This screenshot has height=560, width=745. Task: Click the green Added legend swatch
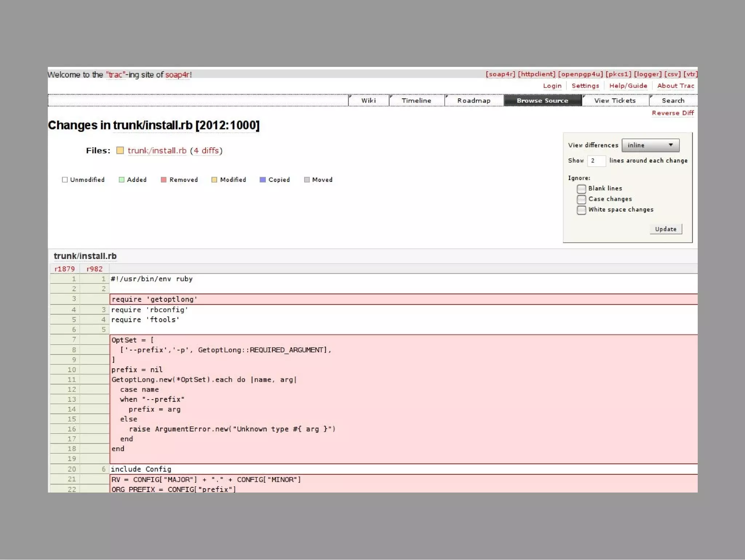(121, 180)
